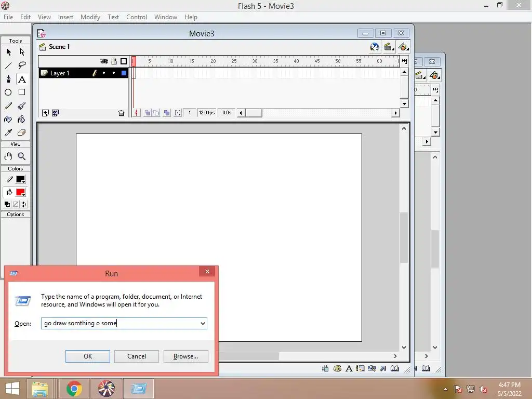This screenshot has width=532, height=399.
Task: Open the Insert menu
Action: click(65, 17)
